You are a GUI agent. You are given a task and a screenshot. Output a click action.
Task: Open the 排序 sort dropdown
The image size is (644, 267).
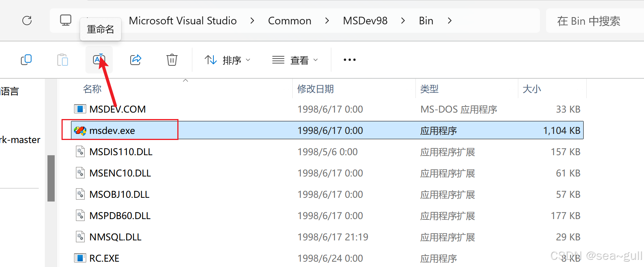coord(227,60)
